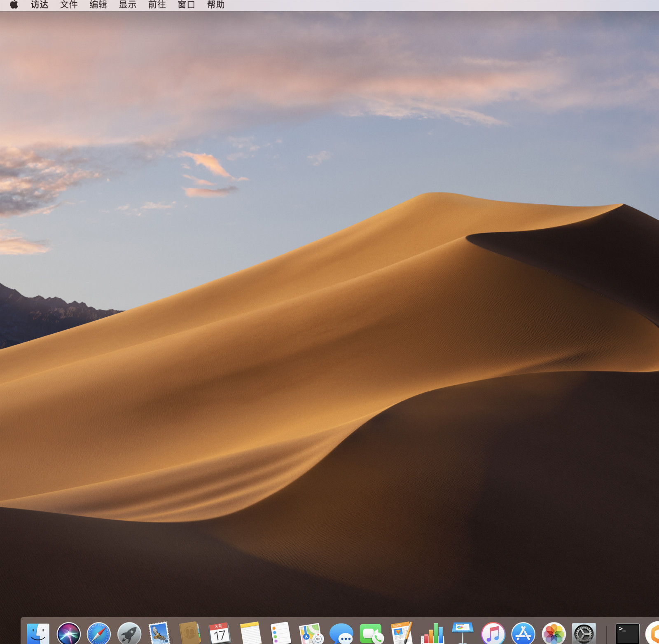Open System Preferences gear icon
The height and width of the screenshot is (644, 659).
[x=584, y=634]
